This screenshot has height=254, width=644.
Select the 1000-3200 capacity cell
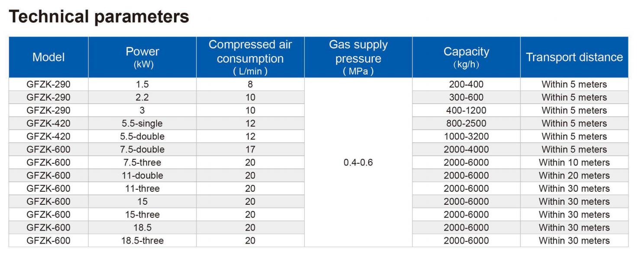pos(466,137)
